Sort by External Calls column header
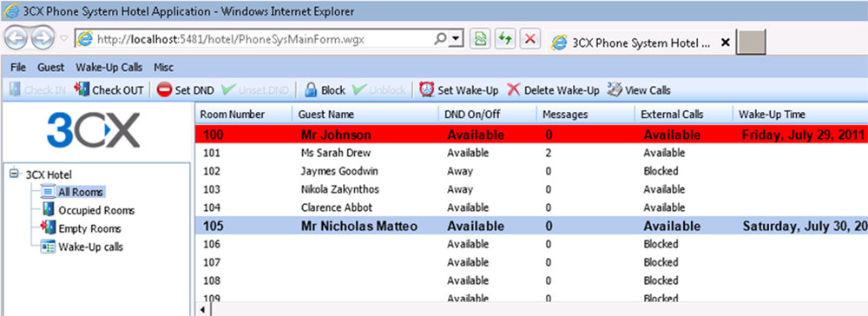The height and width of the screenshot is (316, 868). click(x=683, y=115)
